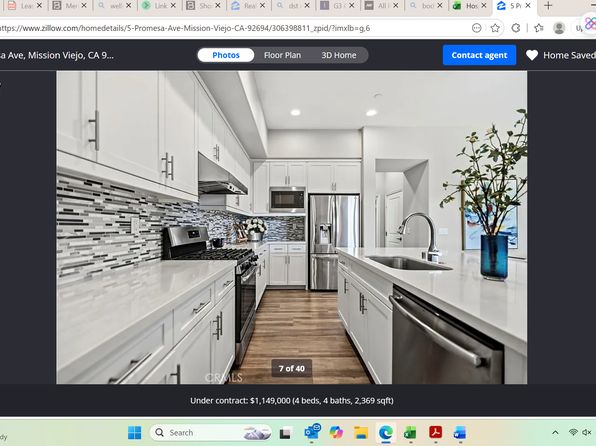Toggle the volume mute tray icon
The height and width of the screenshot is (446, 596).
(587, 433)
